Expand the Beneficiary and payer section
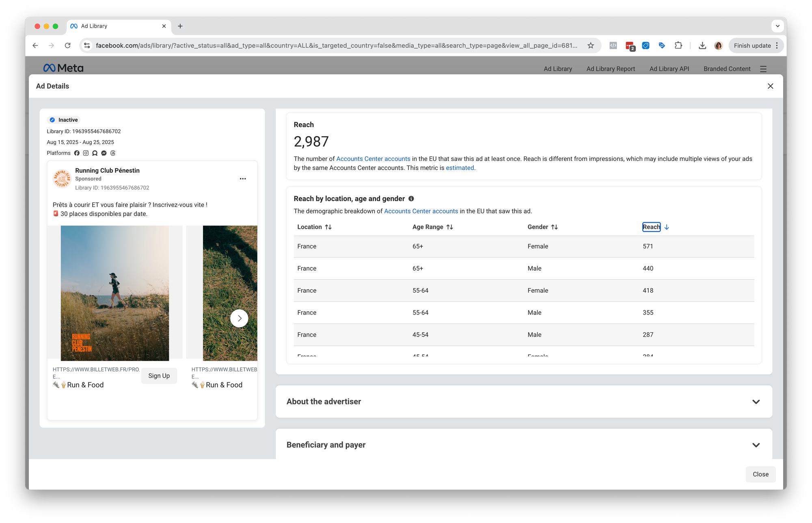812x523 pixels. click(756, 445)
